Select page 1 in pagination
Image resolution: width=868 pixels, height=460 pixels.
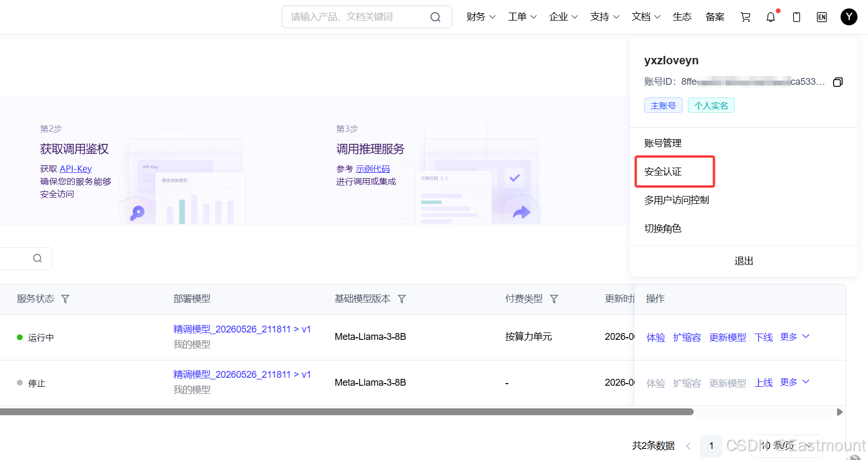pos(711,446)
